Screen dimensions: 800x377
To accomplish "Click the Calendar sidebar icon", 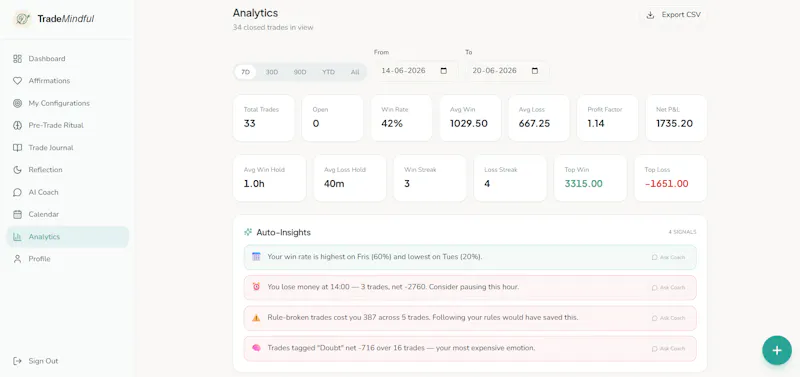I will pyautogui.click(x=17, y=214).
